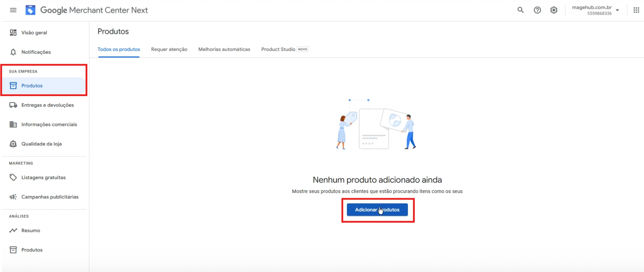Image resolution: width=644 pixels, height=272 pixels.
Task: Open Listagens gratuitas under Marketing
Action: 44,177
